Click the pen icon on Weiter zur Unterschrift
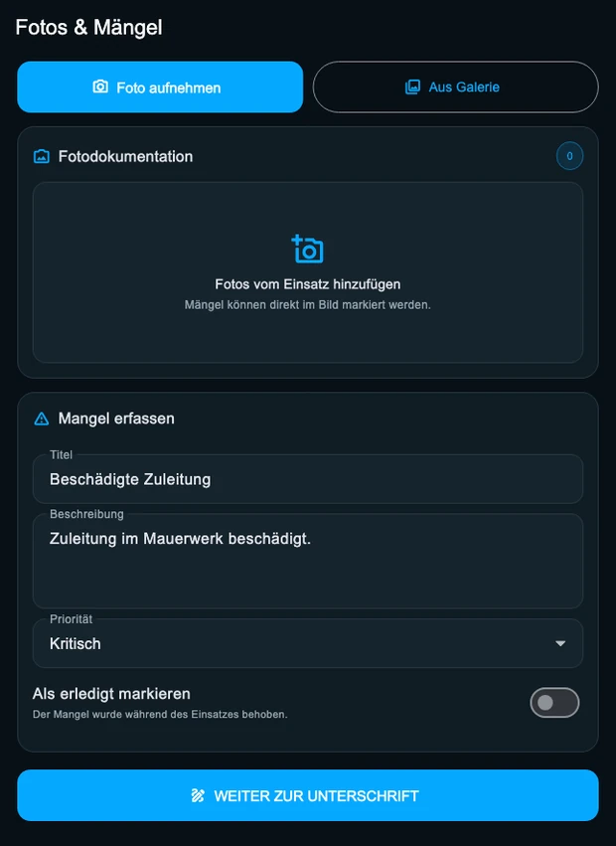 [198, 795]
